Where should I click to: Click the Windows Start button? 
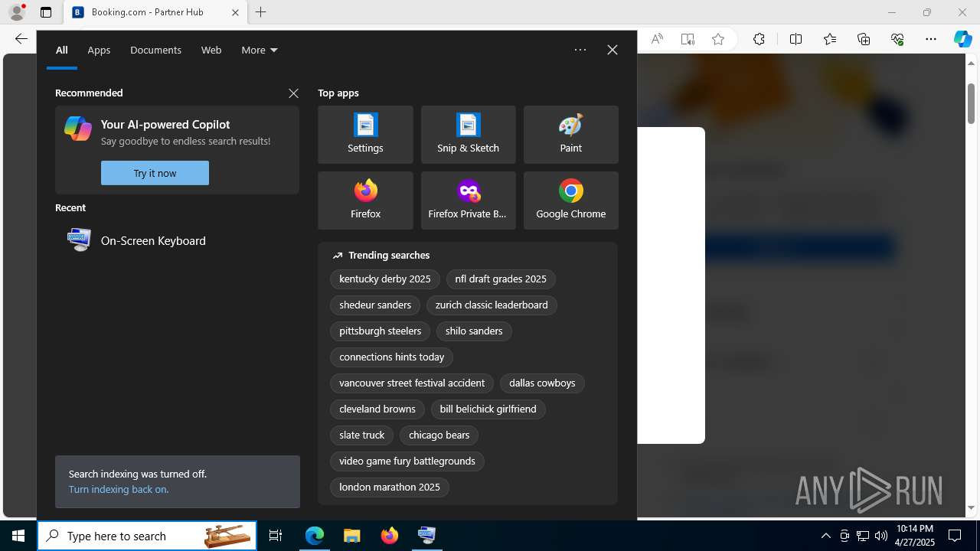18,536
